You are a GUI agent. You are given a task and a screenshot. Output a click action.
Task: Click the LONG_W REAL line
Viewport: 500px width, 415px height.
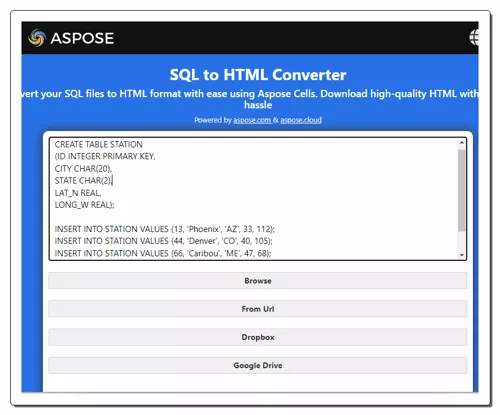tap(84, 205)
